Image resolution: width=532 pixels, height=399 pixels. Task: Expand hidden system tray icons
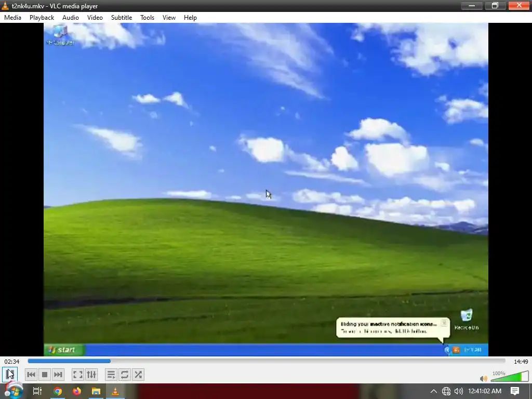(434, 391)
